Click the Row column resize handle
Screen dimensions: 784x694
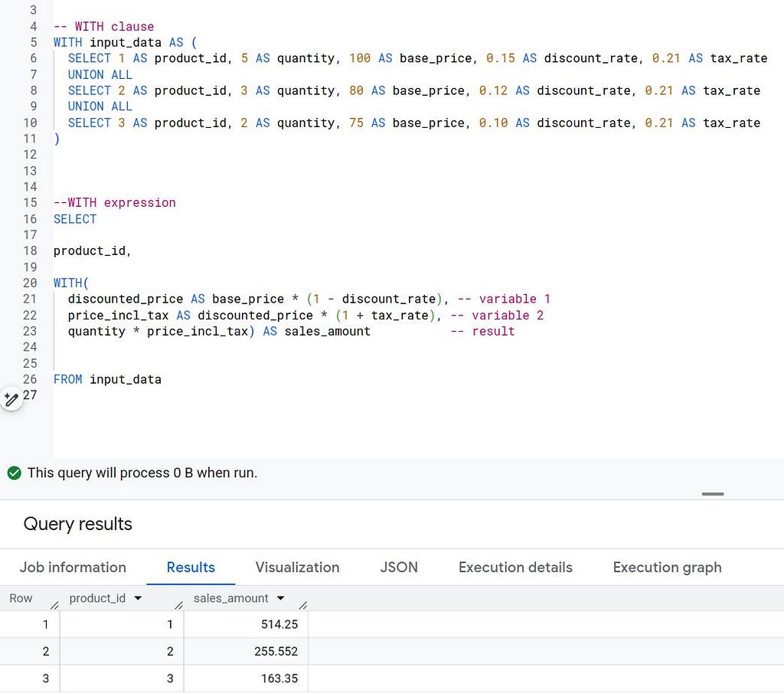pyautogui.click(x=54, y=605)
